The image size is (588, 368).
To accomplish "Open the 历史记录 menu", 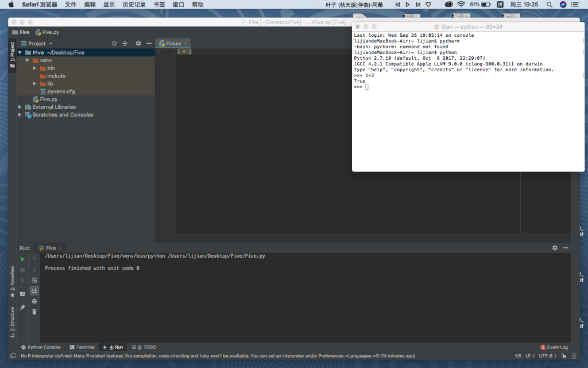I will pos(134,5).
